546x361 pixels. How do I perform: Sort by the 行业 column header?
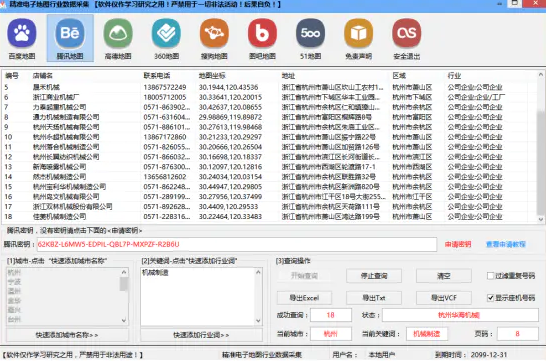(454, 76)
